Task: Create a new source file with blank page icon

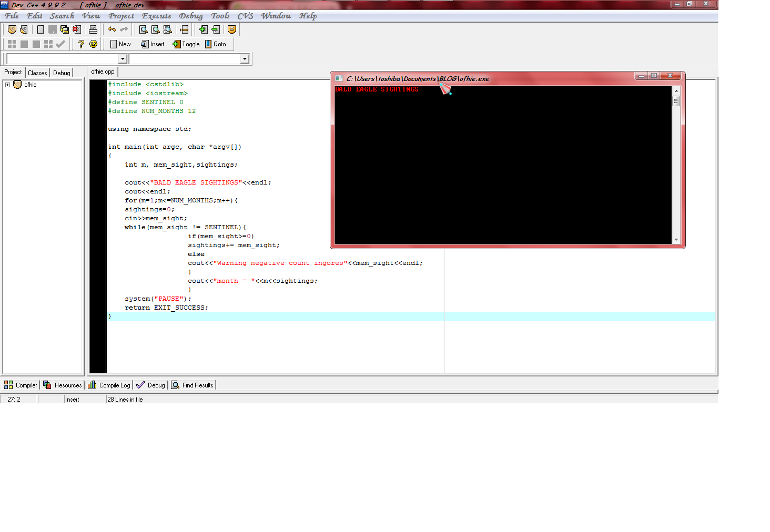Action: 40,29
